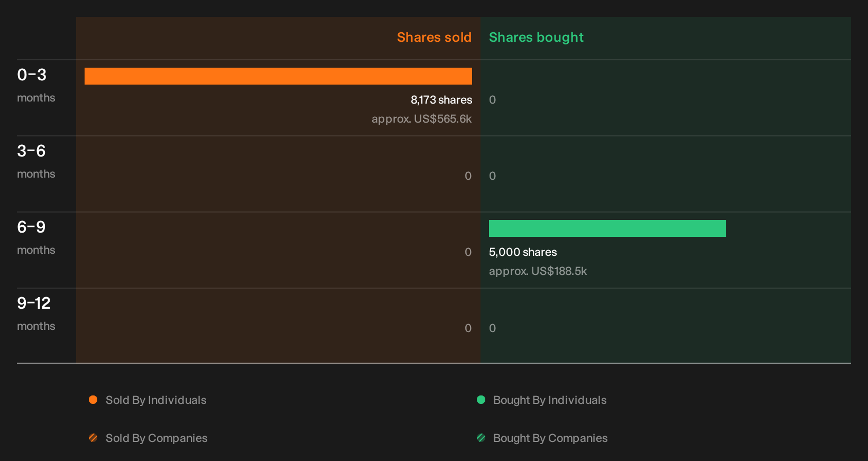
Task: Click the zero shares bought in 3-6 months
Action: [492, 176]
